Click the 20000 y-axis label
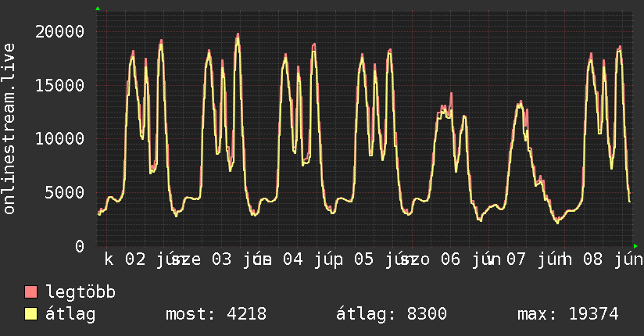644x336 pixels. click(x=59, y=31)
